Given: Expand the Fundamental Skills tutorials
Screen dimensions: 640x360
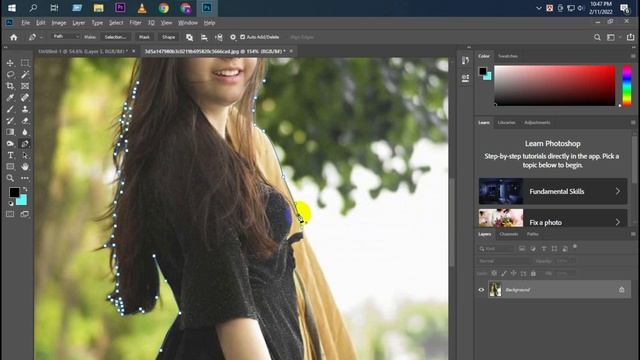Looking at the screenshot, I should pos(553,191).
